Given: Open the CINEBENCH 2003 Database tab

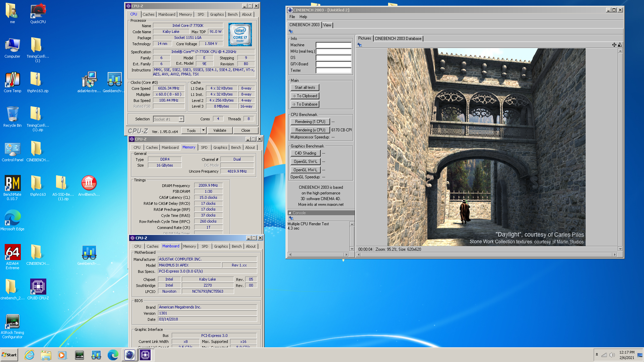Looking at the screenshot, I should tap(398, 39).
